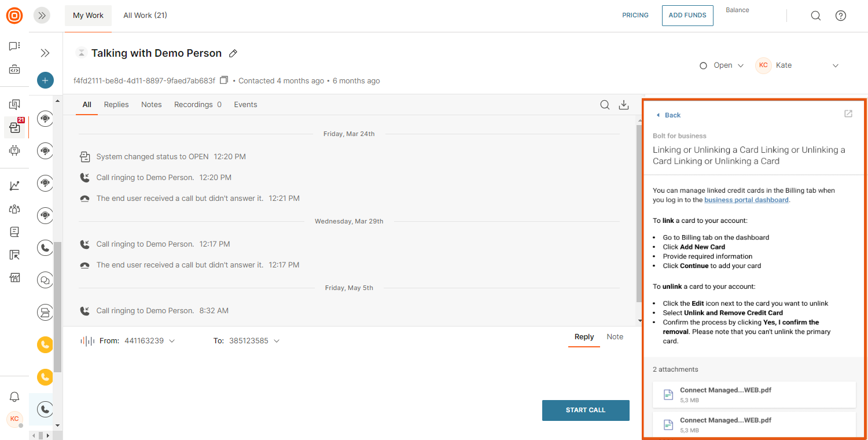Open the business portal dashboard link
This screenshot has height=440, width=868.
(x=746, y=200)
